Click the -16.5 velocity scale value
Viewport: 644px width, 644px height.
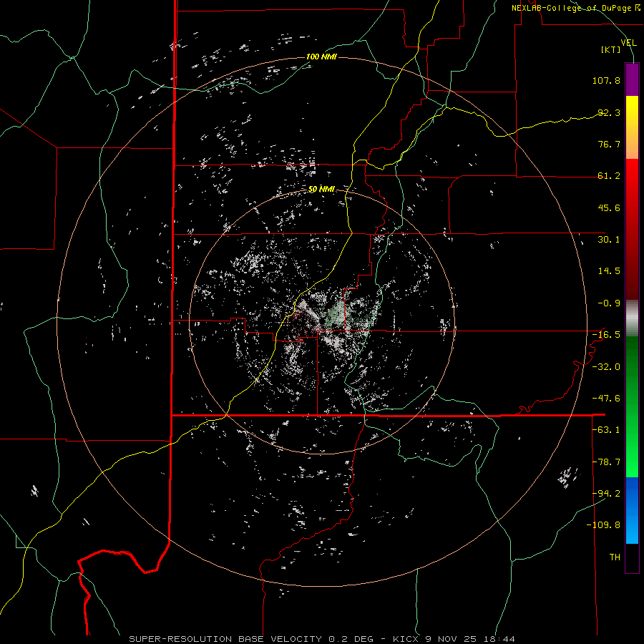606,335
